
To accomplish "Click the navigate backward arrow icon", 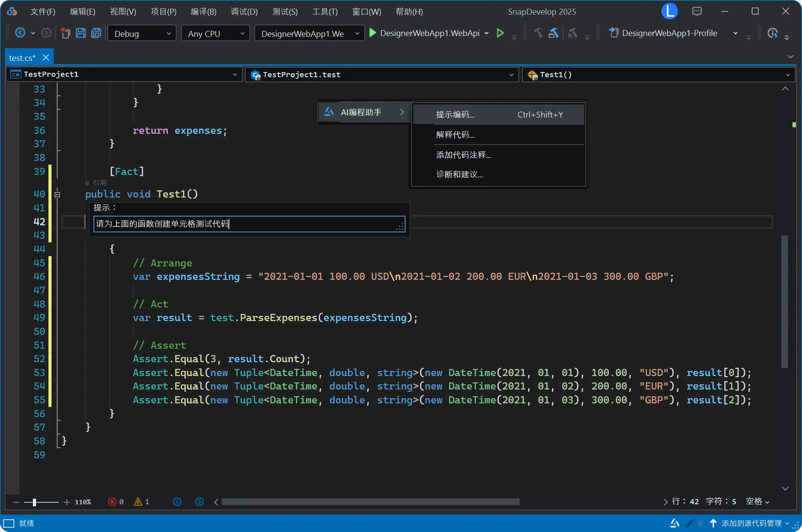I will (x=21, y=32).
